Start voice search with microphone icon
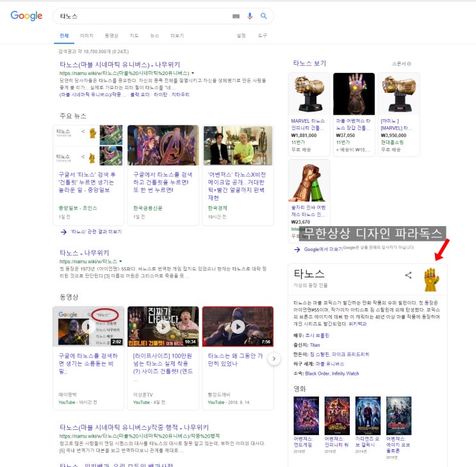The width and height of the screenshot is (476, 467). (x=250, y=16)
